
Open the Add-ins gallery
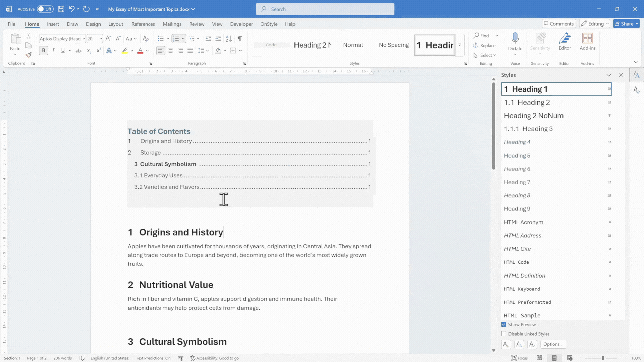click(587, 42)
